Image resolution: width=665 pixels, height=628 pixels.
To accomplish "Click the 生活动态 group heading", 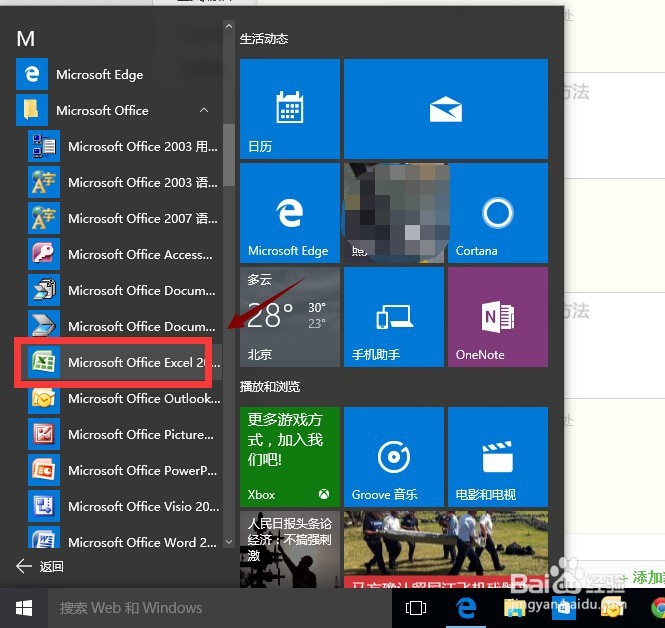I will [264, 39].
